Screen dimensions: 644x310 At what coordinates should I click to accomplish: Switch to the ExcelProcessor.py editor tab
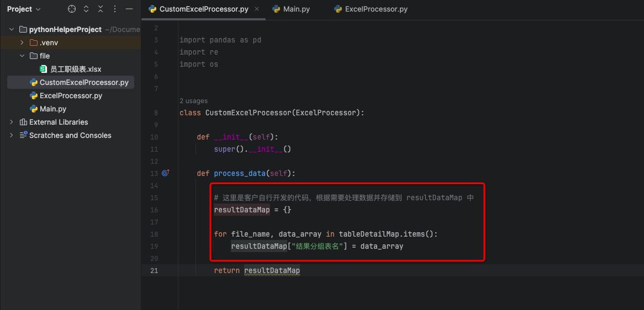[x=371, y=9]
